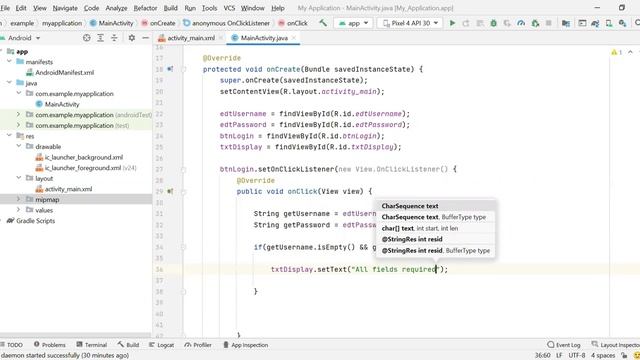
Task: Expand the com.example.myapplication (test) package
Action: point(18,125)
